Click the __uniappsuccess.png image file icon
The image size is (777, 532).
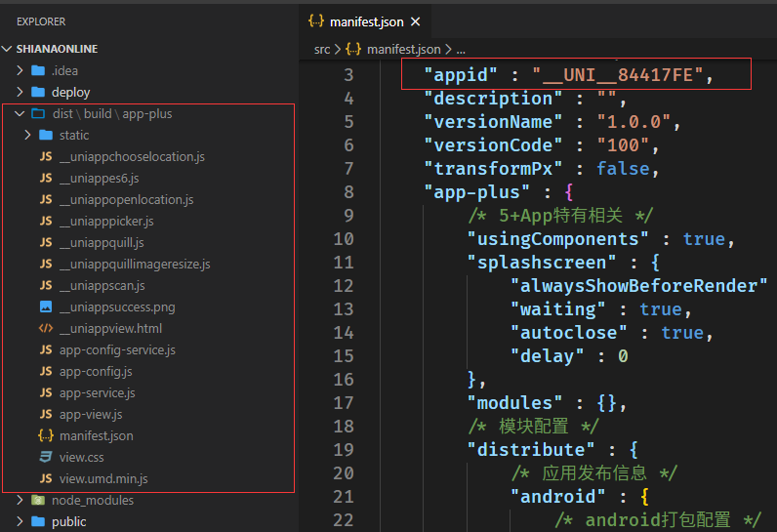click(46, 307)
